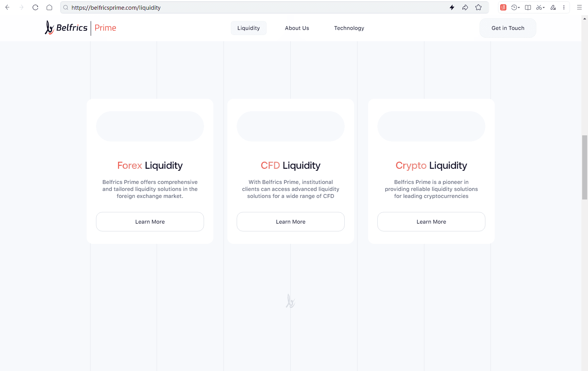Click the vertical scrollbar thumb
Screen dimensions: 588x371
point(585,167)
